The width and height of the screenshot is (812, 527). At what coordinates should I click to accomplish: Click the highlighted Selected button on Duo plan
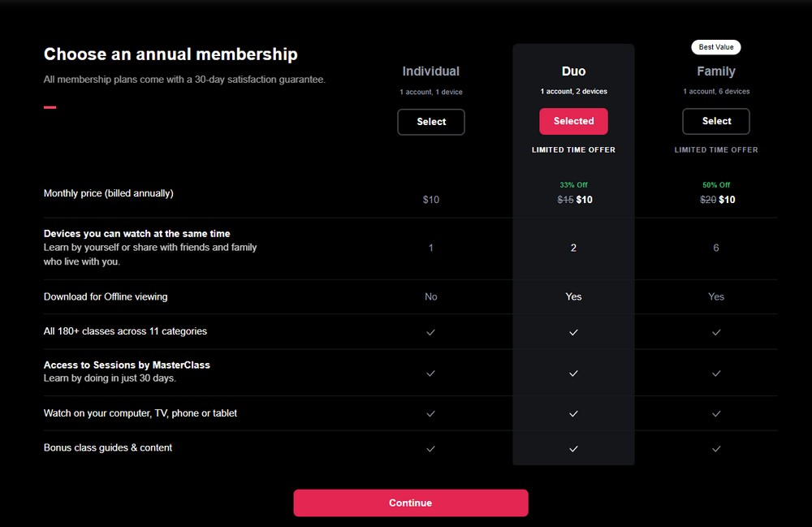(x=573, y=120)
